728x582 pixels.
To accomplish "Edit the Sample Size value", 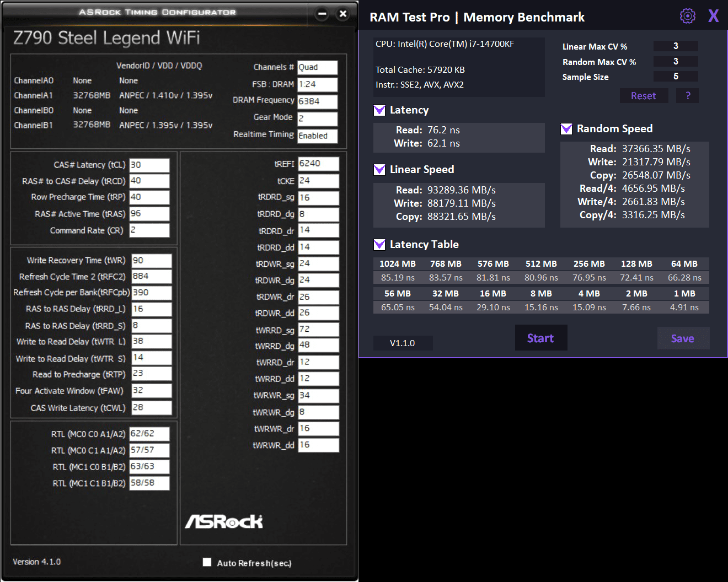I will 676,77.
